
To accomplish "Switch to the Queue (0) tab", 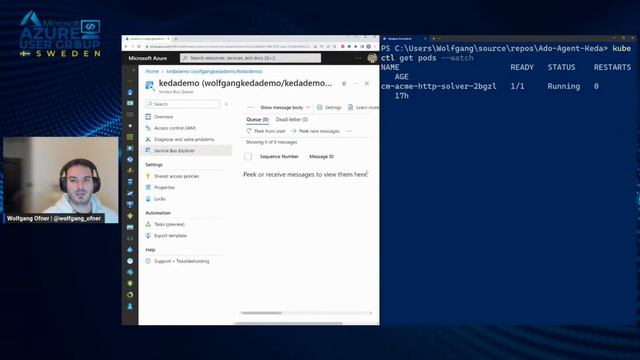I will tap(257, 120).
